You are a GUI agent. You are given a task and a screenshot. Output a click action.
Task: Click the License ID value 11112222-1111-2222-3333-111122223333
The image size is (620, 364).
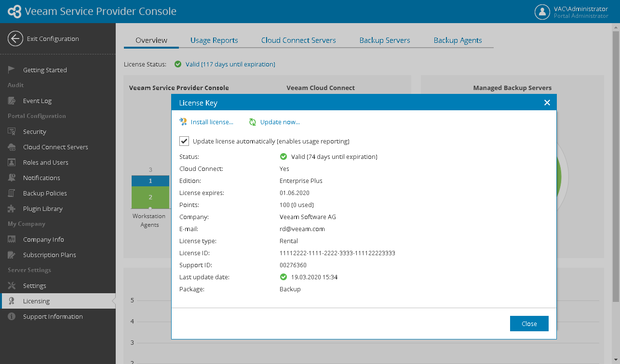(x=337, y=253)
